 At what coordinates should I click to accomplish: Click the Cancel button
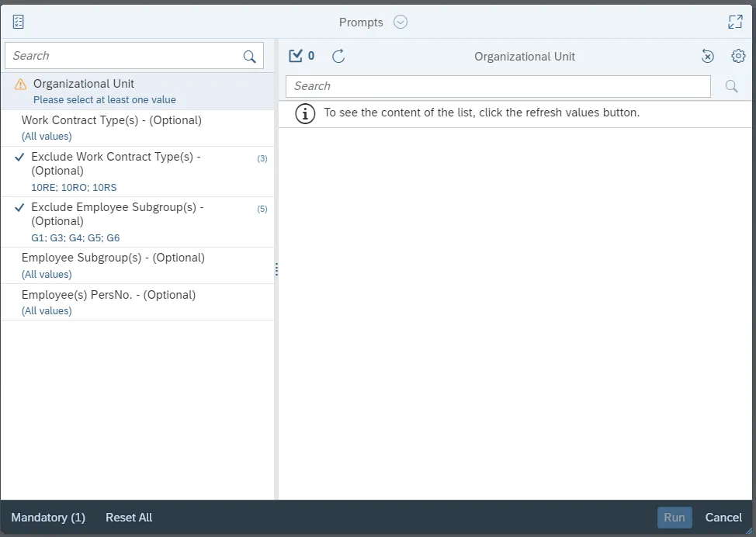point(723,518)
